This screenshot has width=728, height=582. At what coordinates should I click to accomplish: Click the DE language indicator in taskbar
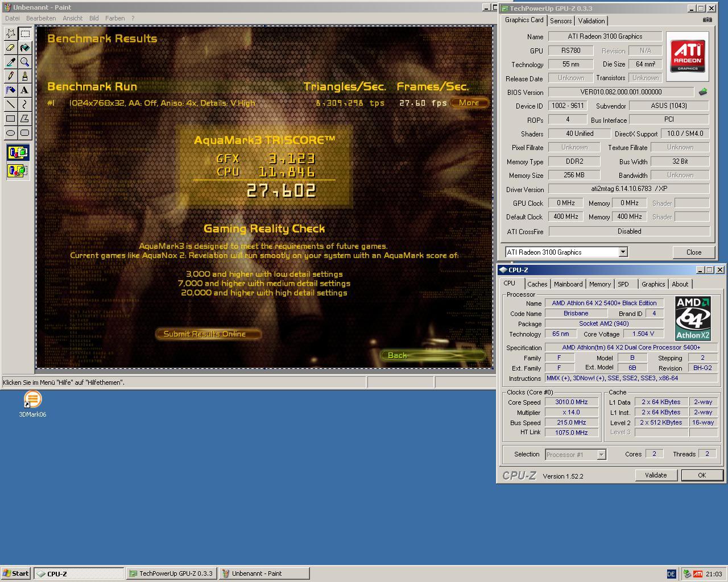pos(671,574)
